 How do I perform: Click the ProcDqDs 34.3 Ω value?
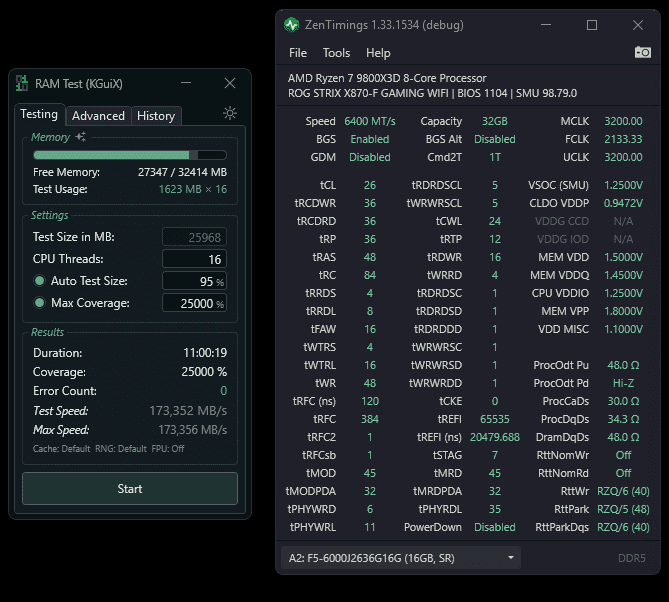coord(623,419)
